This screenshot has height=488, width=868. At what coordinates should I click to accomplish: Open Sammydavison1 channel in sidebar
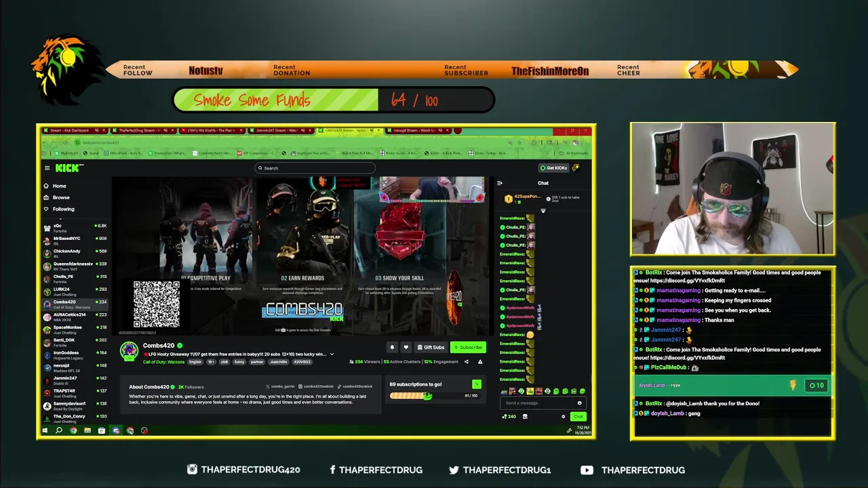(75, 406)
